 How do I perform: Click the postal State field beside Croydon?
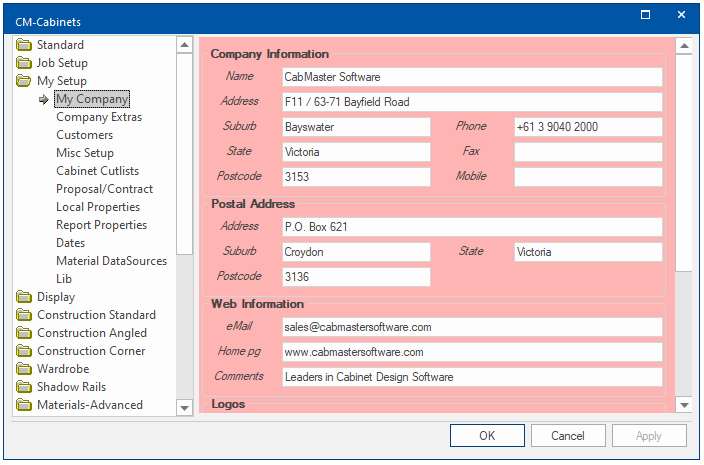click(x=588, y=252)
